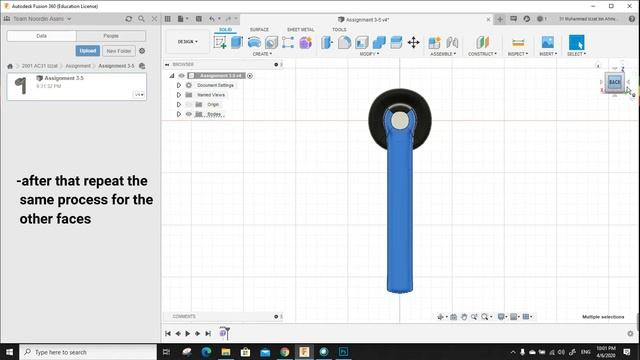Image resolution: width=640 pixels, height=360 pixels.
Task: Select the Extrude tool
Action: (237, 42)
